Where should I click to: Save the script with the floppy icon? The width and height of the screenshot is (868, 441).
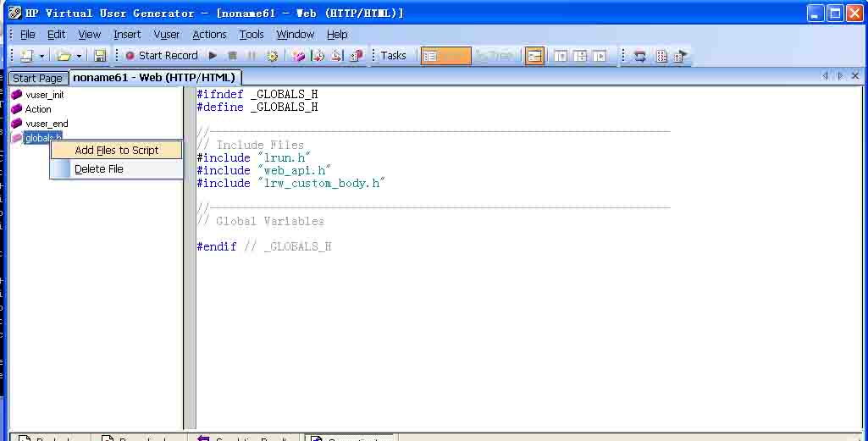coord(100,56)
